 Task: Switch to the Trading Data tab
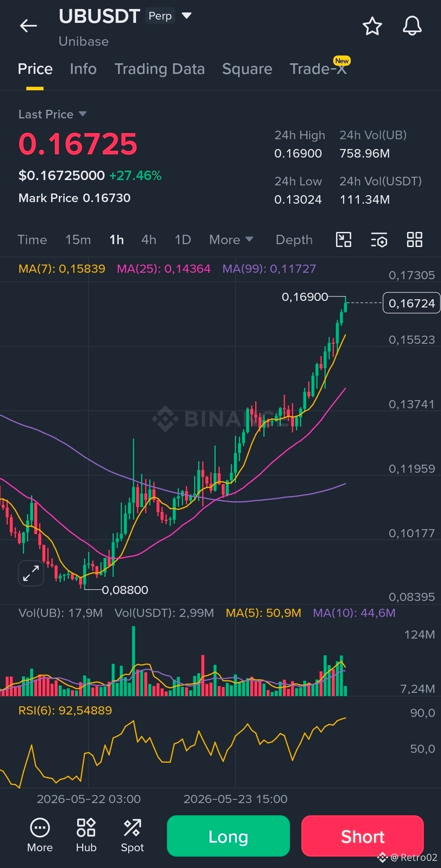tap(160, 69)
